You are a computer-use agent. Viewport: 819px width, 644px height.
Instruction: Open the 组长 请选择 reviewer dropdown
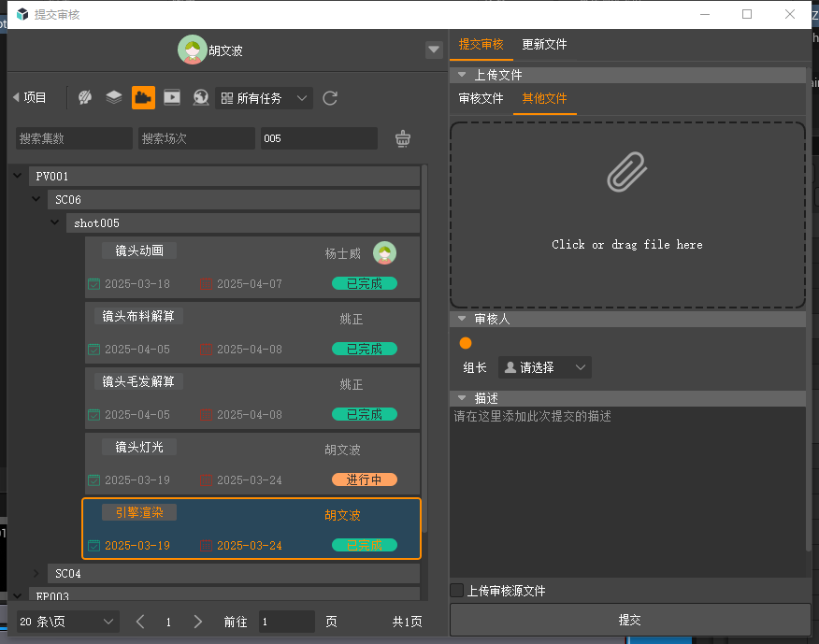pos(545,367)
